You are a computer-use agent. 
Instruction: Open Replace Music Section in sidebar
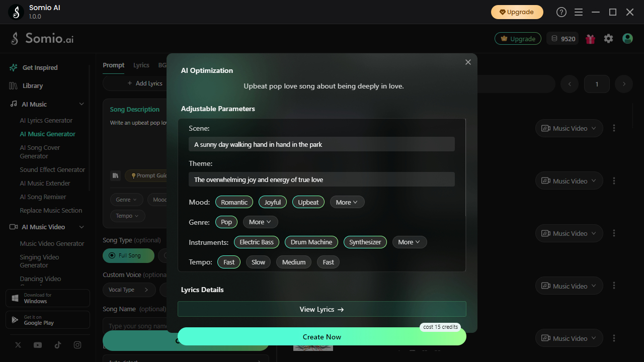click(51, 210)
